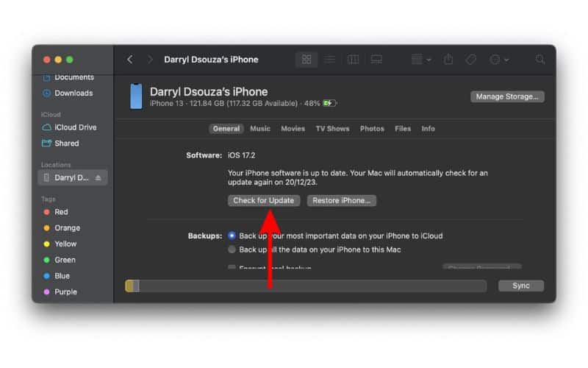Click the blue iPhone device icon
This screenshot has width=588, height=368.
click(136, 96)
